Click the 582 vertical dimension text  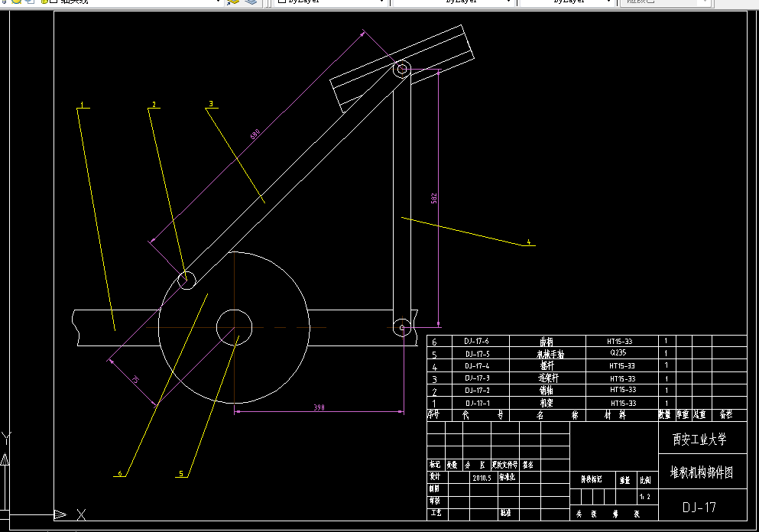tap(433, 199)
